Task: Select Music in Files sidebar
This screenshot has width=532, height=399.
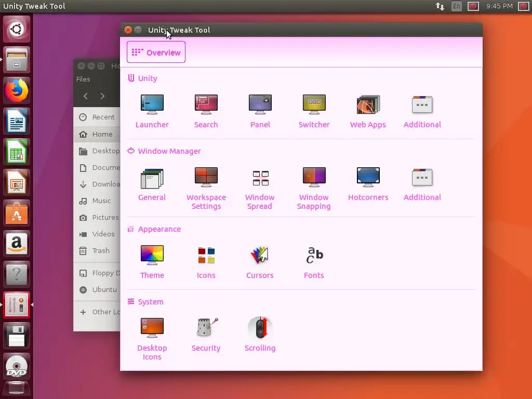Action: 97,201
